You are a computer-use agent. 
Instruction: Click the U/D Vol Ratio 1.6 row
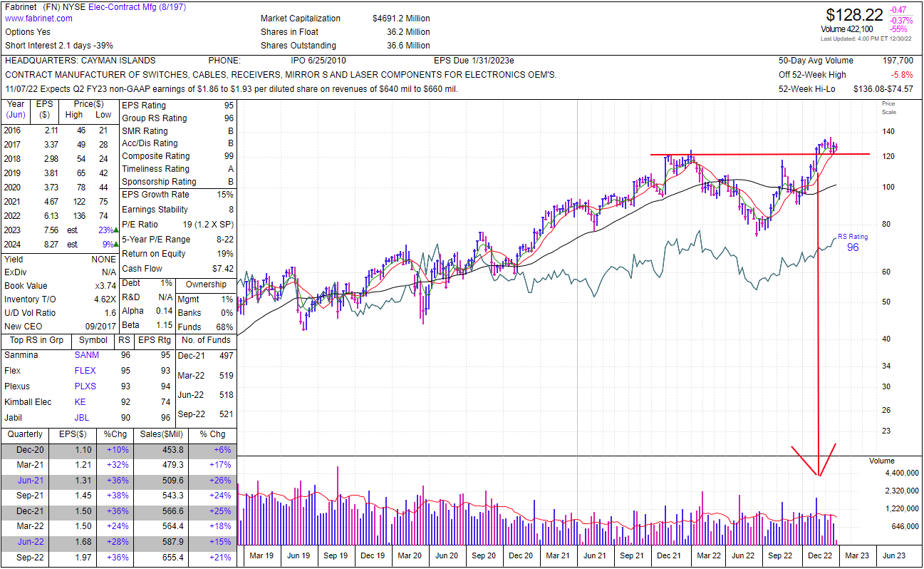60,313
